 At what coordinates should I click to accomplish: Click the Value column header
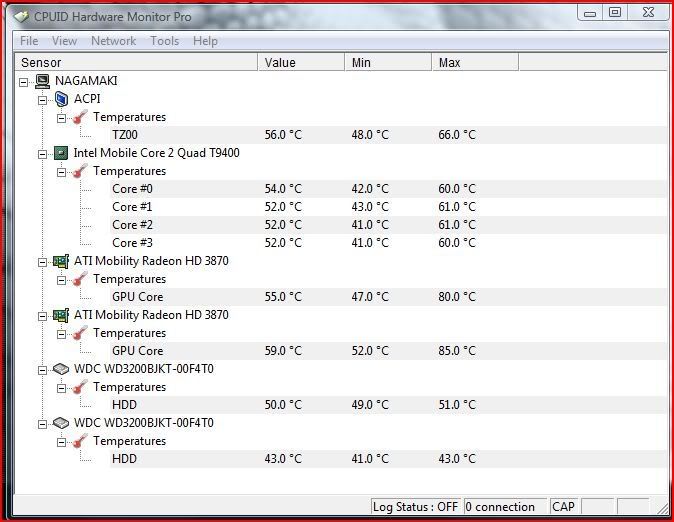301,62
